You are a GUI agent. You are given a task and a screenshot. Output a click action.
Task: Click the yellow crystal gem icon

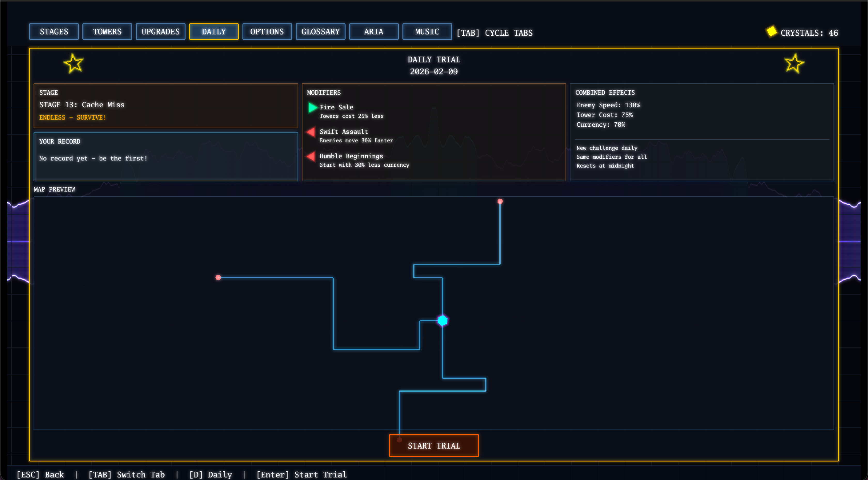click(771, 32)
